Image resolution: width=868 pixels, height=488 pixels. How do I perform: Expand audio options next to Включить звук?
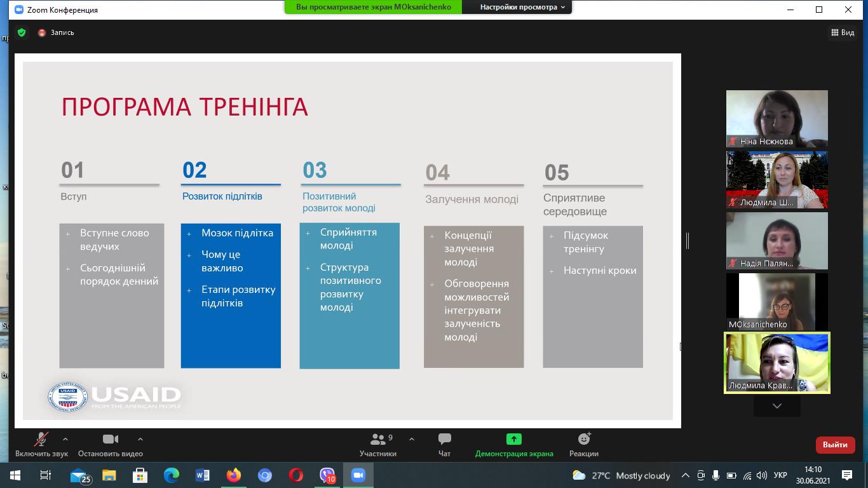point(65,439)
